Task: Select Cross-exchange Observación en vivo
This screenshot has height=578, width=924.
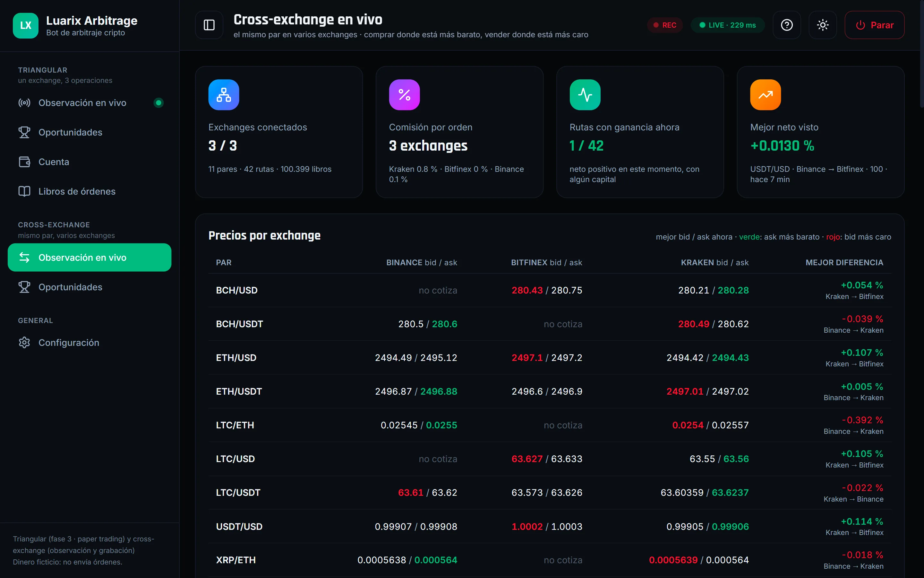Action: click(89, 257)
